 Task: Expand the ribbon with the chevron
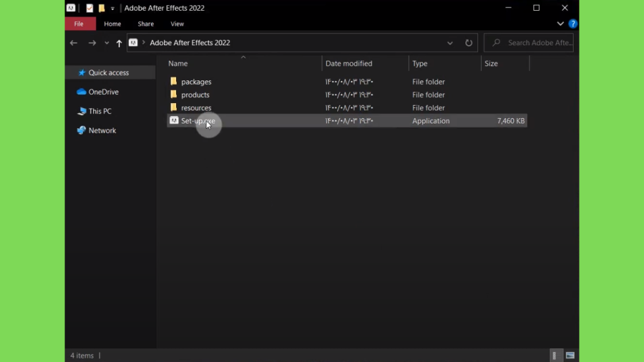[x=560, y=24]
